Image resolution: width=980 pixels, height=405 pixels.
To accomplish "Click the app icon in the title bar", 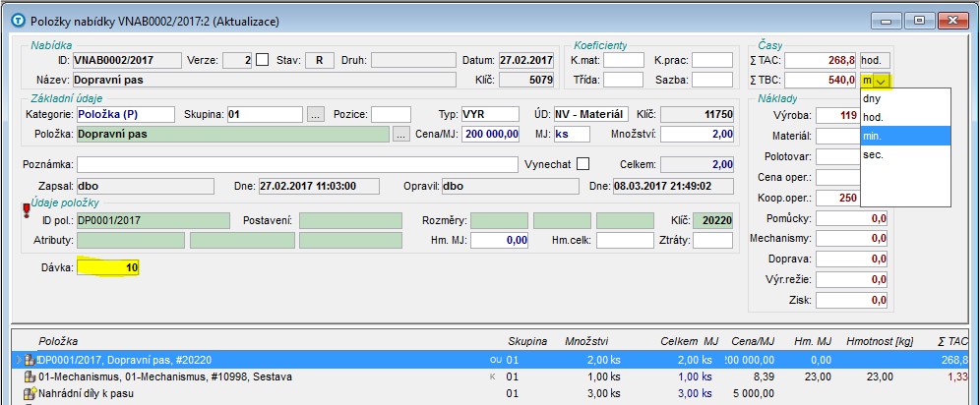I will pyautogui.click(x=18, y=20).
